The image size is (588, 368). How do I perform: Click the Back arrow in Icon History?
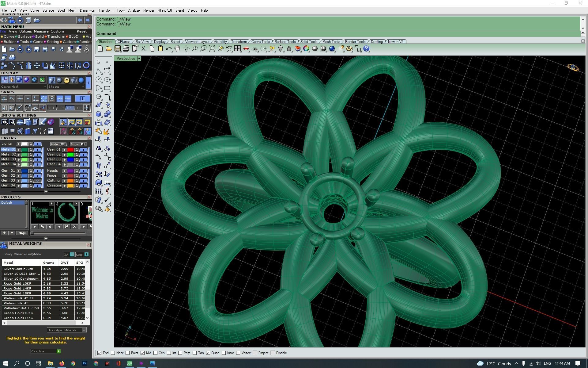click(x=80, y=20)
